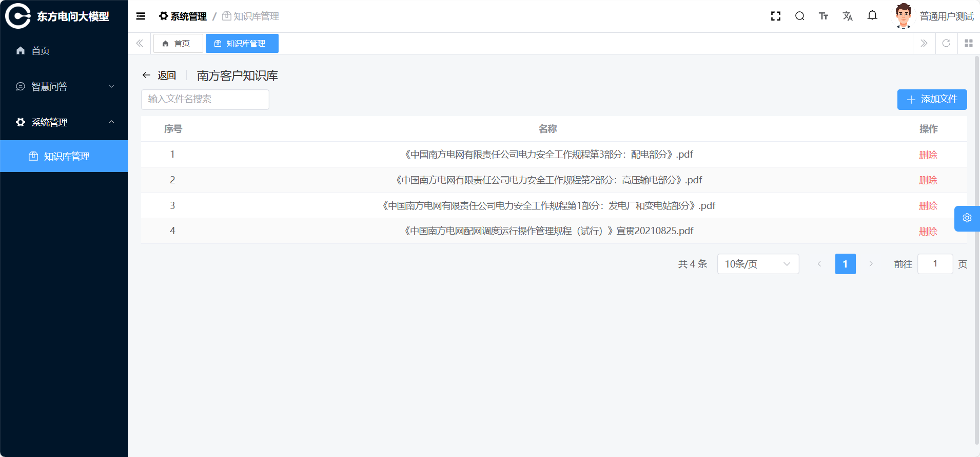Click the go-to page number input
This screenshot has width=980, height=457.
[x=934, y=264]
